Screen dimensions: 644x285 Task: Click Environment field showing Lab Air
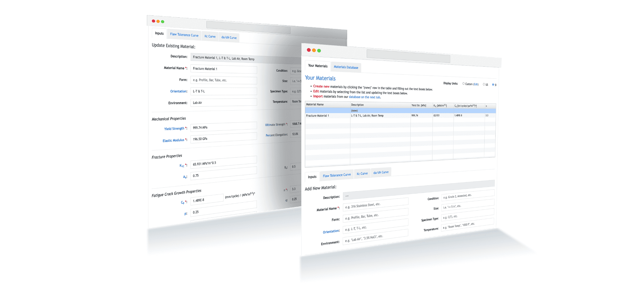(x=224, y=102)
